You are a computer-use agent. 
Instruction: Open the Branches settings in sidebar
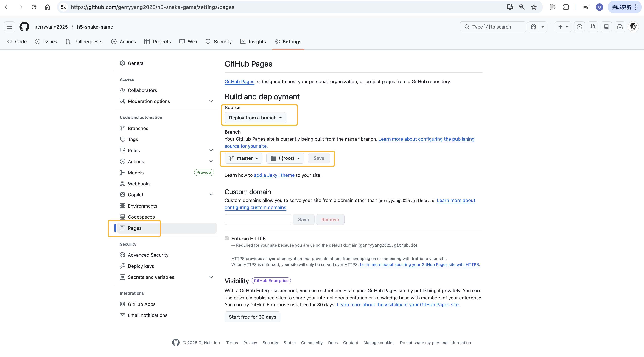[x=138, y=128]
